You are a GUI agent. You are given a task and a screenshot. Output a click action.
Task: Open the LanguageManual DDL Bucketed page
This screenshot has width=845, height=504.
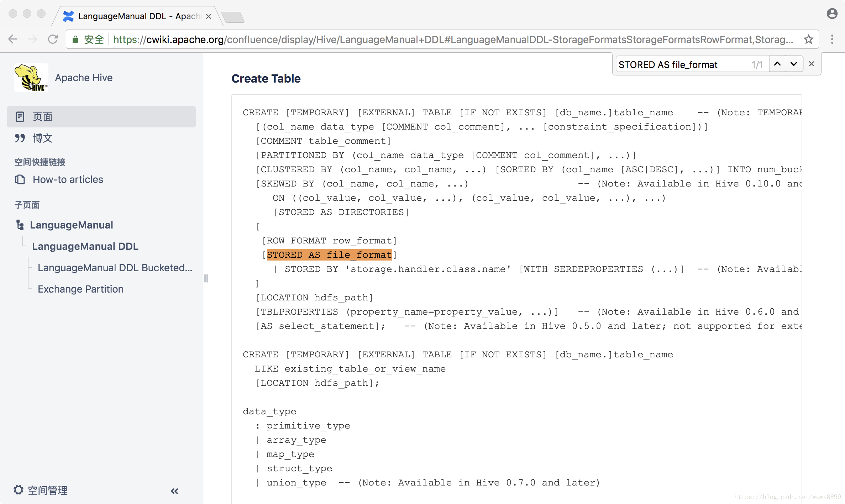(x=115, y=268)
